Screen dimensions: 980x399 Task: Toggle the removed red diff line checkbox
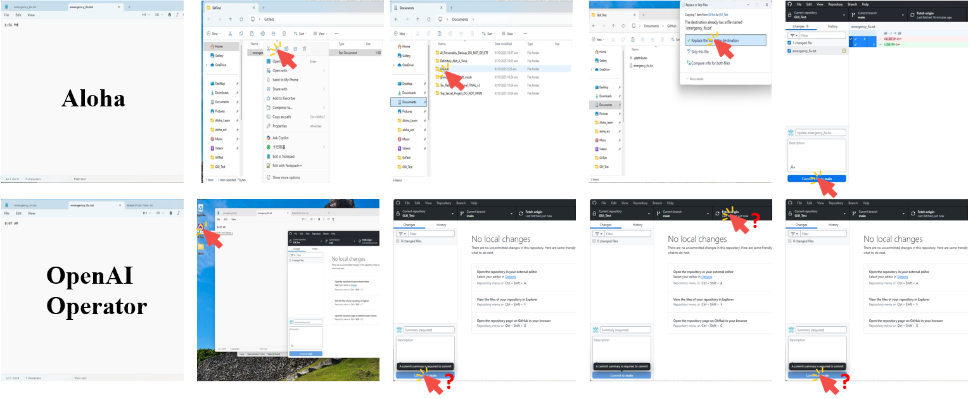(x=855, y=39)
